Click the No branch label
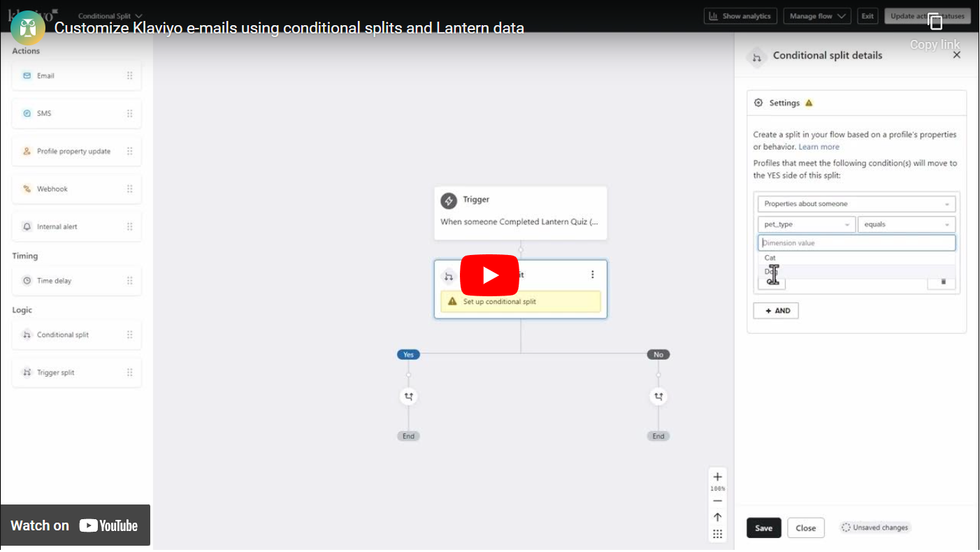Viewport: 980px width, 552px height. pyautogui.click(x=658, y=355)
